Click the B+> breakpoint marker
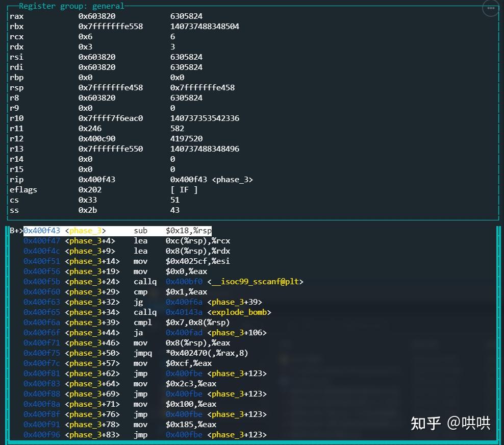The height and width of the screenshot is (445, 504). [16, 230]
